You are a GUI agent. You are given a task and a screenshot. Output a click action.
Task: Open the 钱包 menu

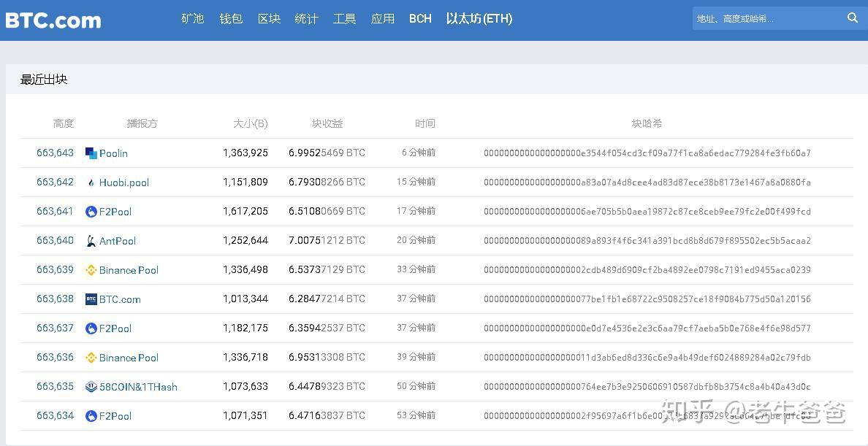pos(231,18)
